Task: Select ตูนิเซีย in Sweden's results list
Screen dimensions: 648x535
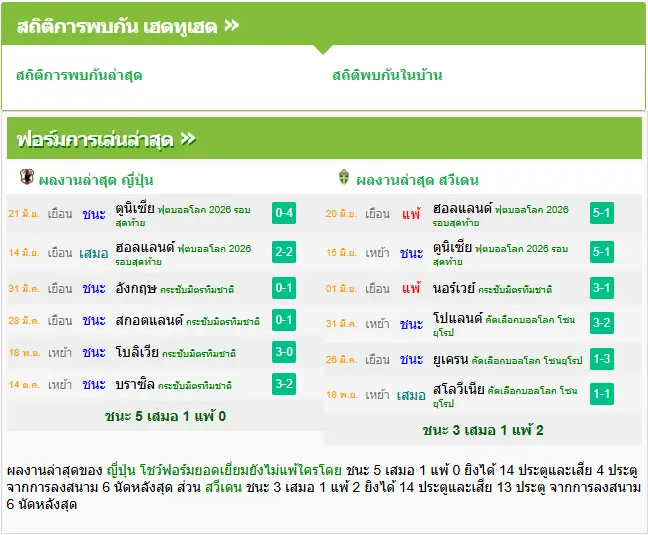Action: (x=453, y=247)
